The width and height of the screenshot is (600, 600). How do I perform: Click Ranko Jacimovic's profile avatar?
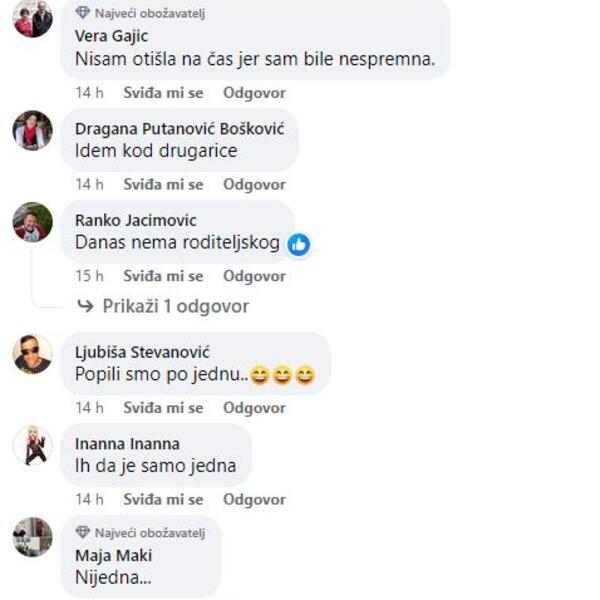[33, 222]
